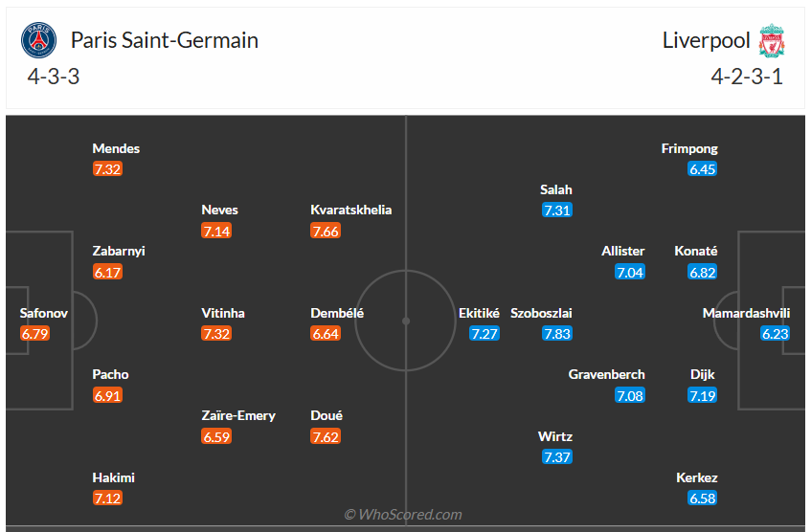811x532 pixels.
Task: Select Frimpong's 6.45 rating badge
Action: click(x=702, y=169)
